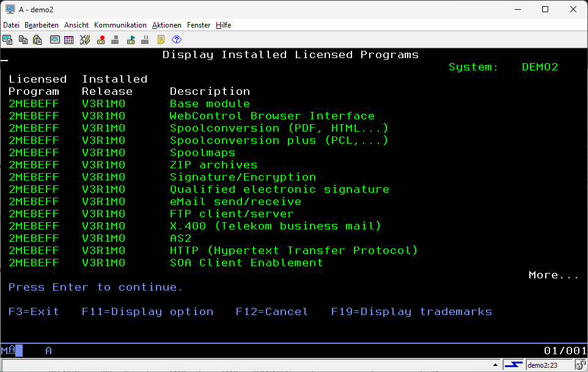Open the Kommunikation menu

(x=120, y=25)
